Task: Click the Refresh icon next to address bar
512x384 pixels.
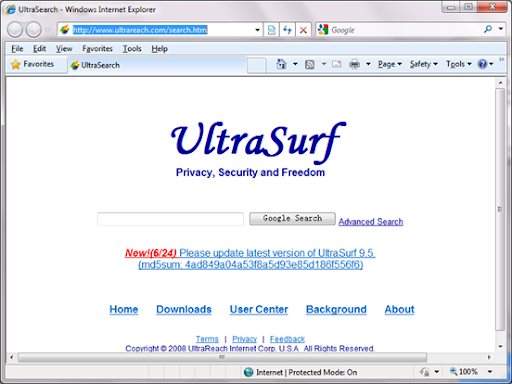Action: coord(287,30)
